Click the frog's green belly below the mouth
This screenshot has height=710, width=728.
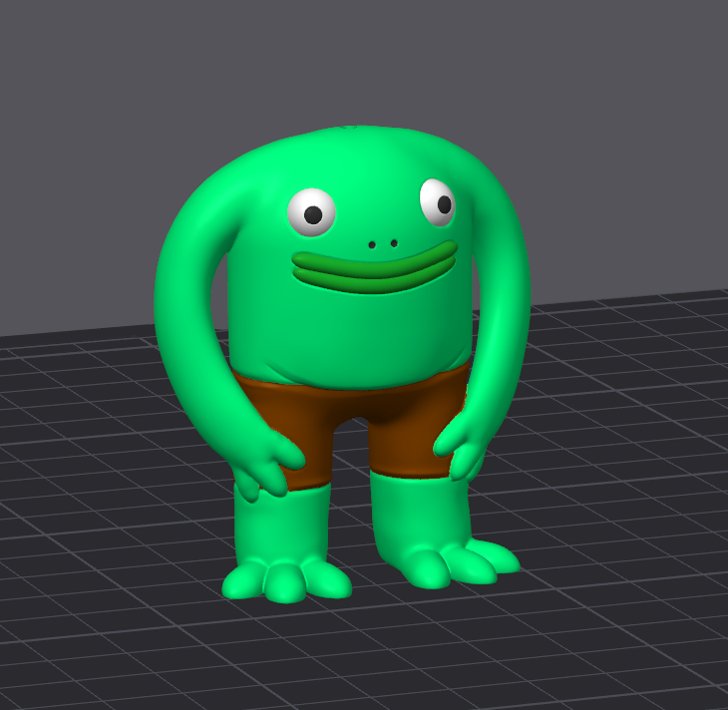click(349, 329)
